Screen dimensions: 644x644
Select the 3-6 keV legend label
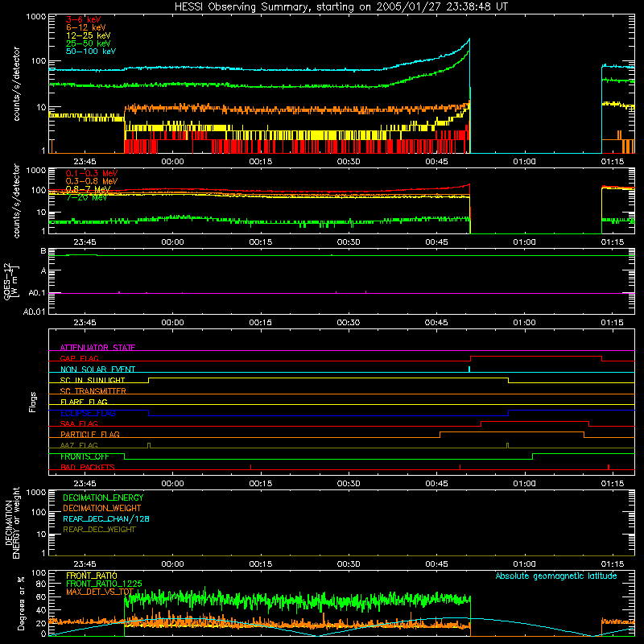coord(84,19)
